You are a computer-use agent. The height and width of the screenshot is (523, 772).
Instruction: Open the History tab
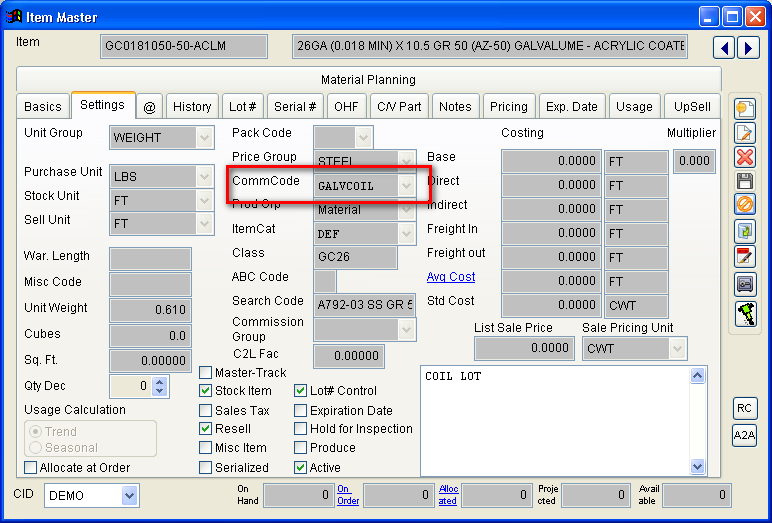(192, 107)
